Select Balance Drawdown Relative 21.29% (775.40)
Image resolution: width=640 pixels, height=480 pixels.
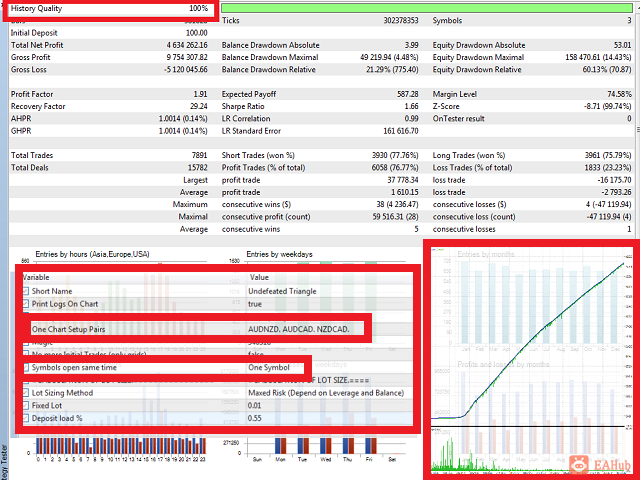(392, 69)
